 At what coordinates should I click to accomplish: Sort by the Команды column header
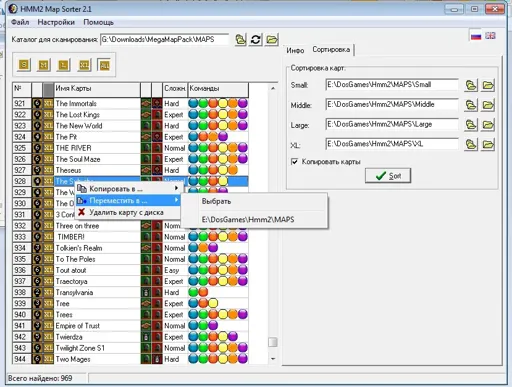pyautogui.click(x=218, y=89)
